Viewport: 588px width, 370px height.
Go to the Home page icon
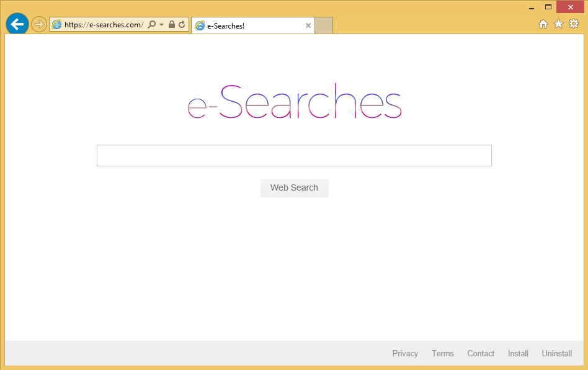click(543, 24)
